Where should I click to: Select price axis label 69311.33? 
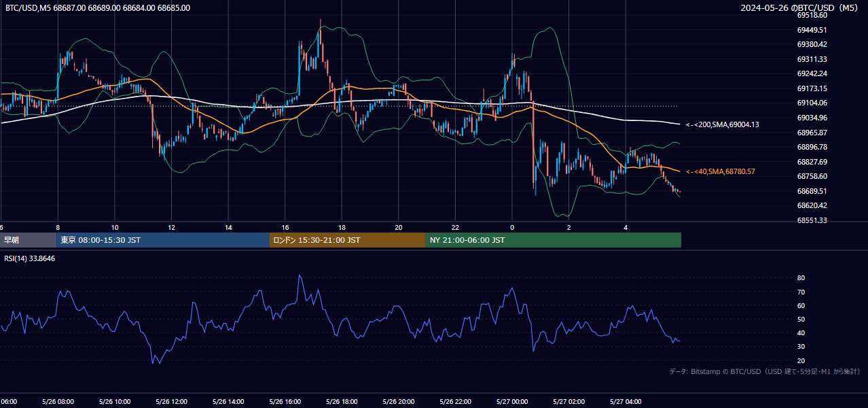pos(812,59)
